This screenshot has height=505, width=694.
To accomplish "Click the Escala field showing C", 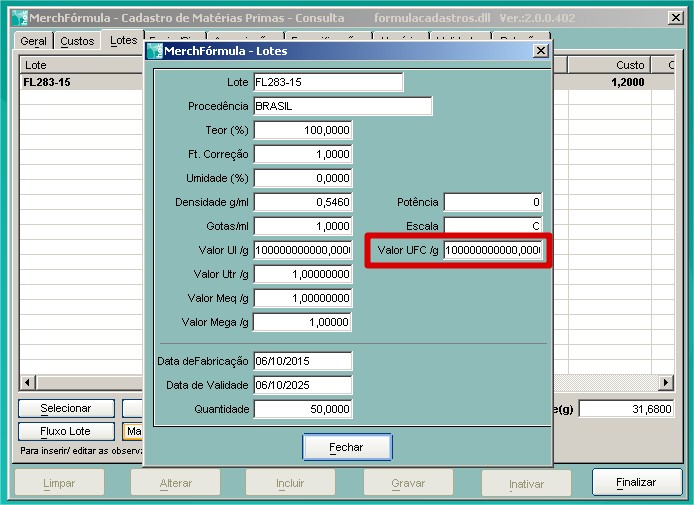I will coord(493,226).
